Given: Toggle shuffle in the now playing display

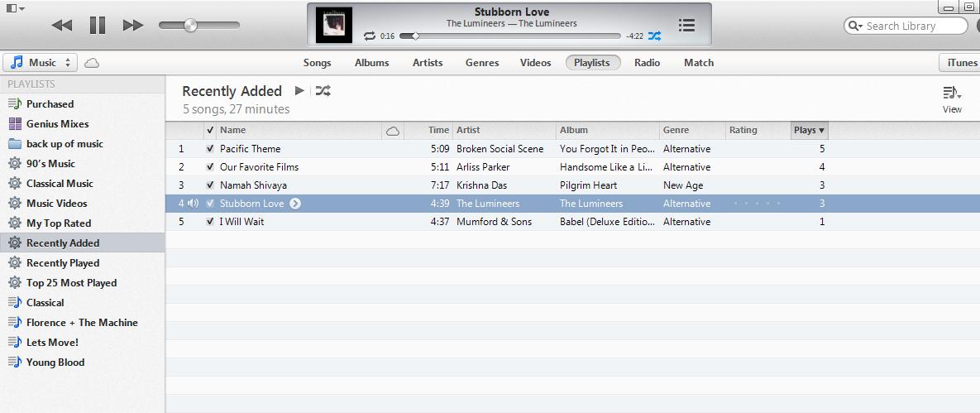Looking at the screenshot, I should click(654, 36).
